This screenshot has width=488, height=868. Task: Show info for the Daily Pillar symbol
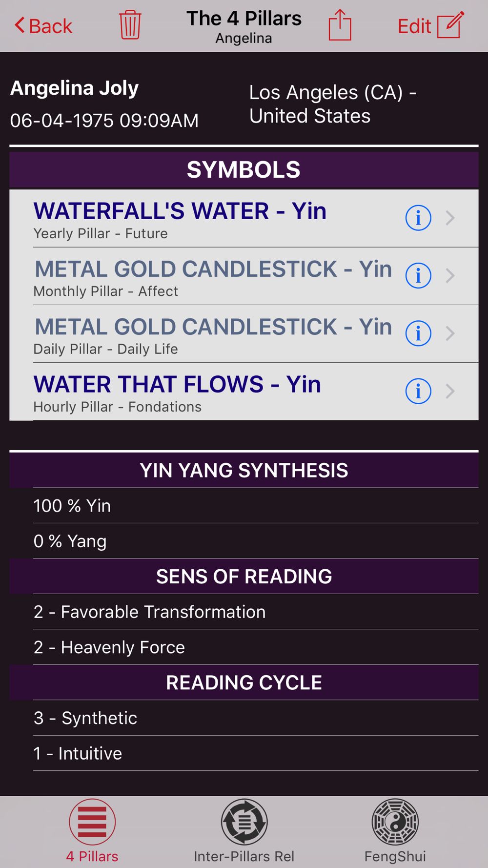[x=418, y=333]
